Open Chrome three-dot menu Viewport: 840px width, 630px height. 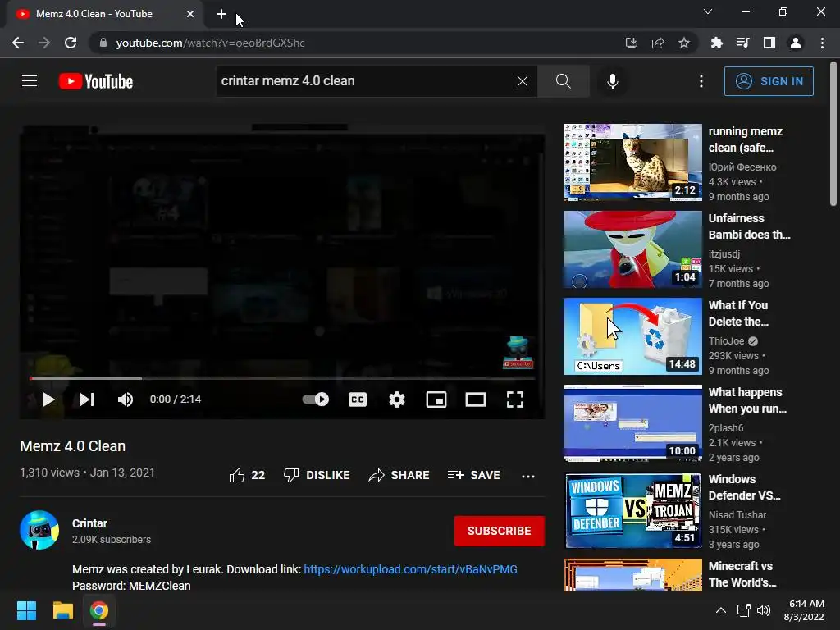tap(822, 43)
